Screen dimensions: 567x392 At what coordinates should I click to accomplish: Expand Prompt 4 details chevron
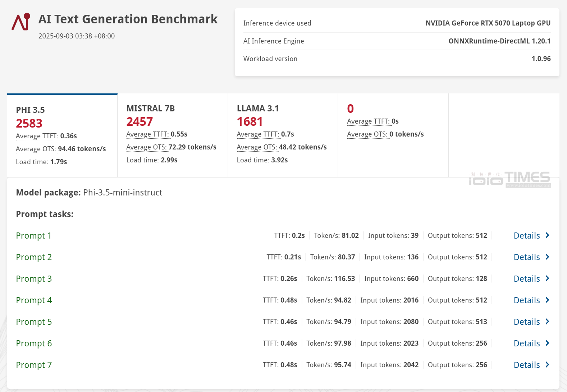click(x=548, y=300)
